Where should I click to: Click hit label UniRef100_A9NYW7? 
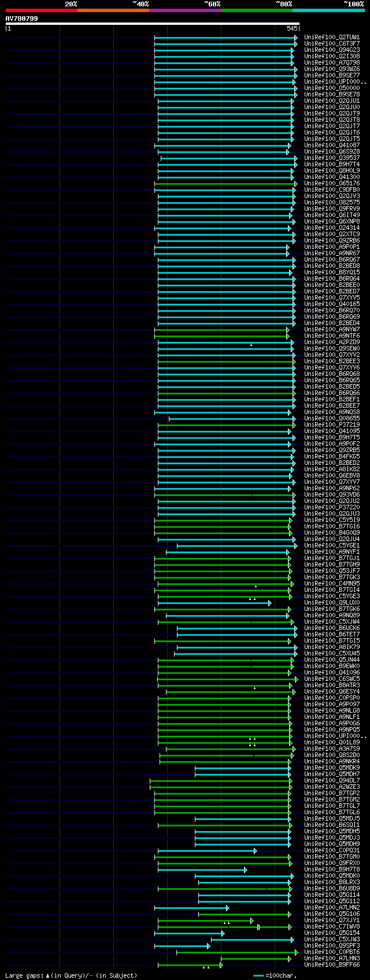[332, 329]
